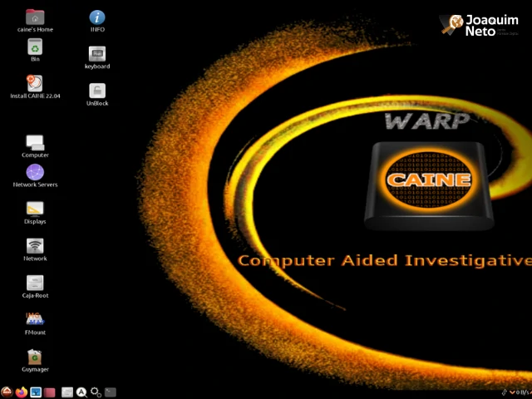Open Network Servers desktop icon
Image resolution: width=532 pixels, height=399 pixels.
(35, 172)
